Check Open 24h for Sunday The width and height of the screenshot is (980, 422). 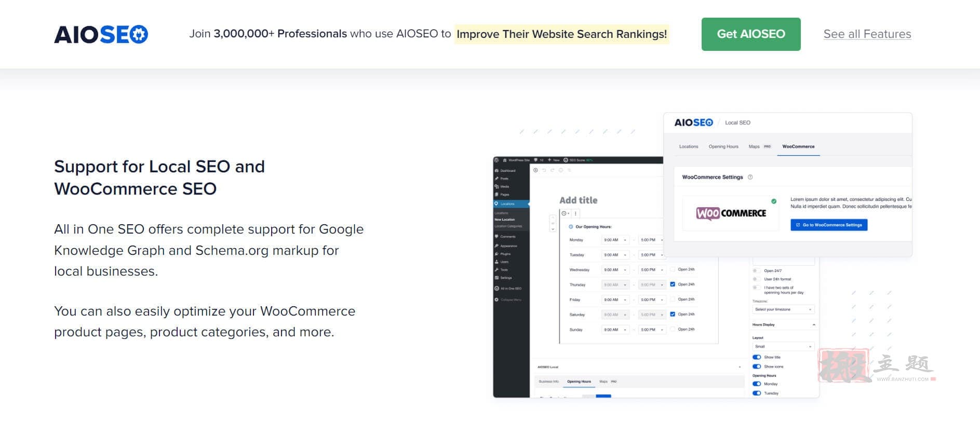click(673, 329)
